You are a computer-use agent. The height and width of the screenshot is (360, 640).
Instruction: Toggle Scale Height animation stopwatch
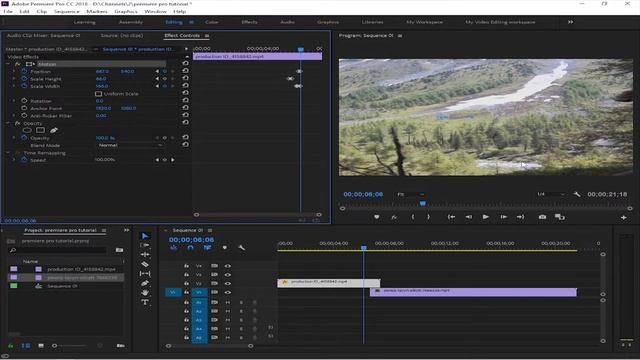coord(24,79)
